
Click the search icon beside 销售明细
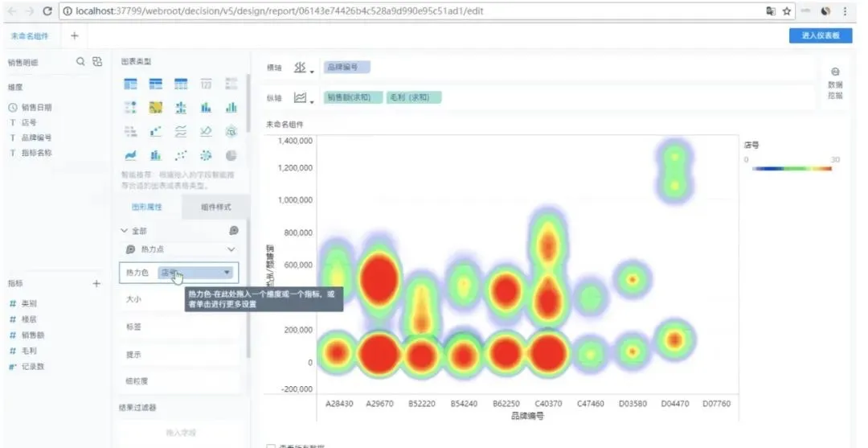pos(80,62)
